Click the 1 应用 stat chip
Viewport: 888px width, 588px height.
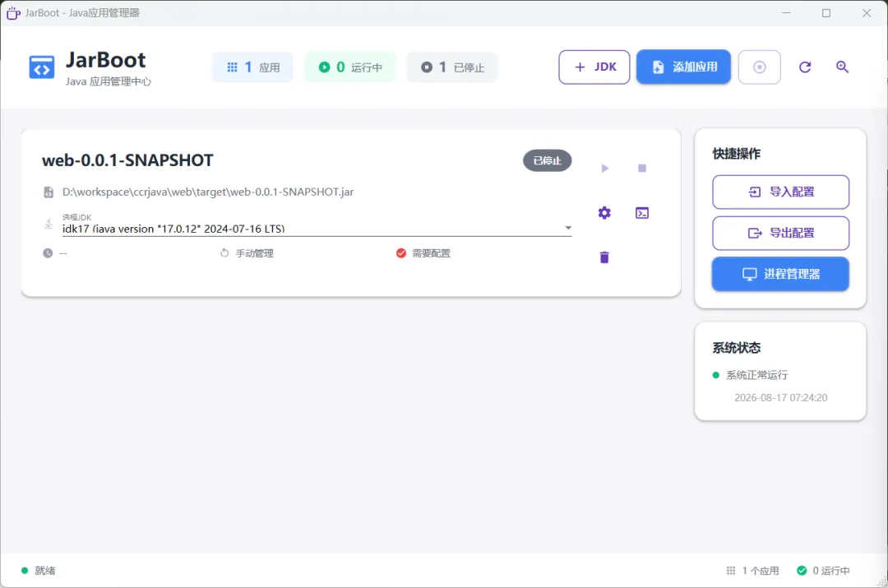(x=252, y=67)
